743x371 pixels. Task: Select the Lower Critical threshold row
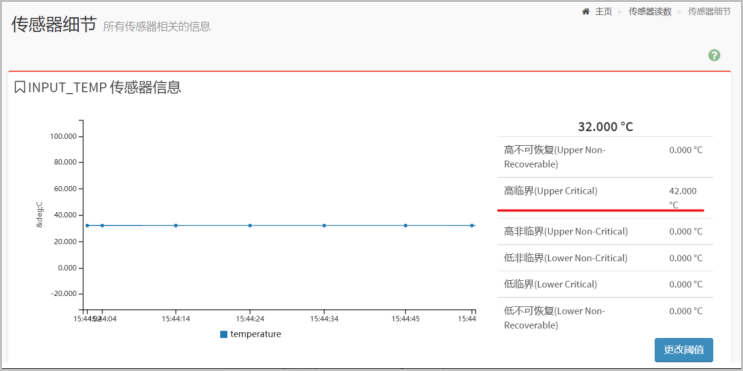[606, 284]
